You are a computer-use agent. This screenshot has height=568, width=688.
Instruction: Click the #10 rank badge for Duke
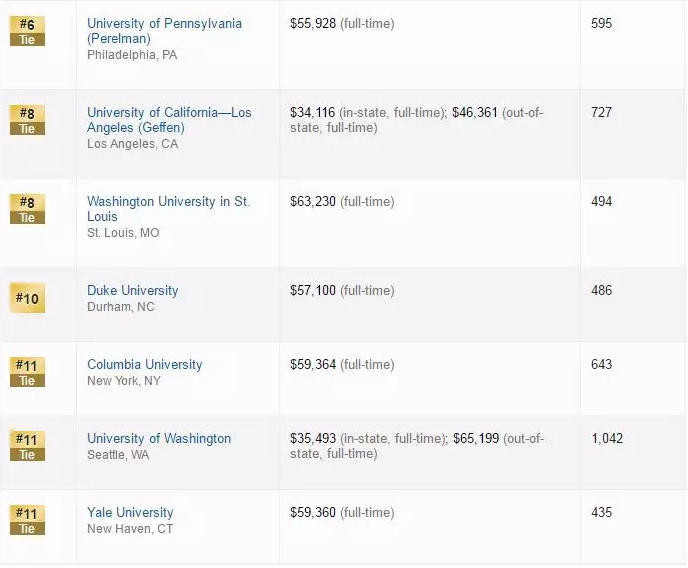click(x=27, y=298)
